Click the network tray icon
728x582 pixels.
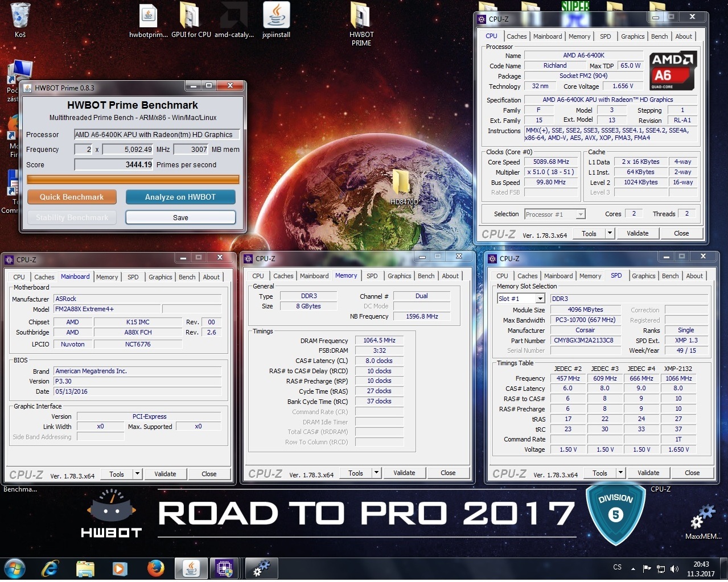[x=661, y=568]
